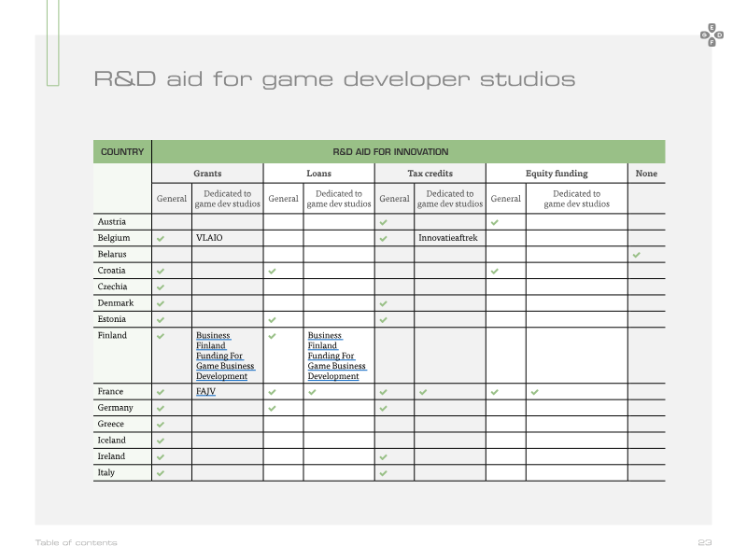Viewport: 747px width, 560px height.
Task: Click Estonia's general tax credits checkmark
Action: (x=384, y=320)
